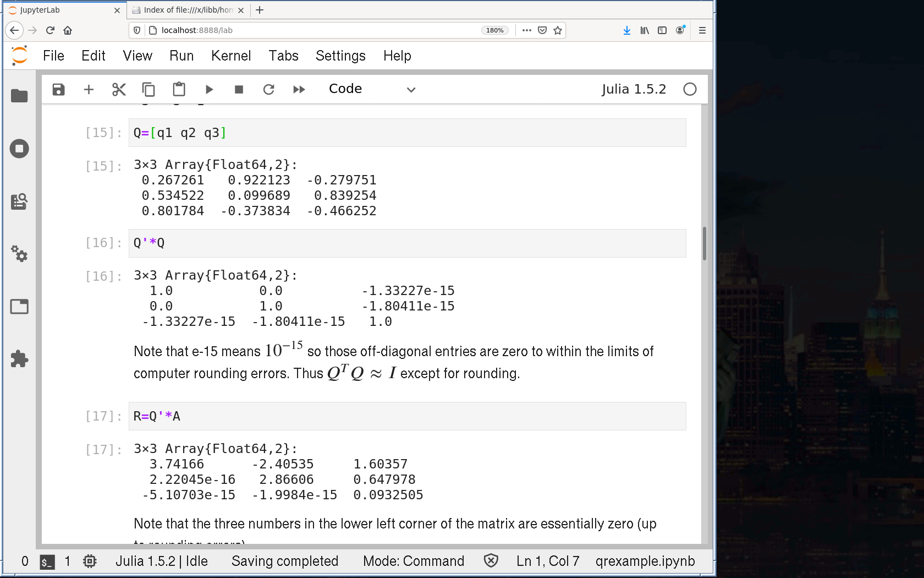Open the Kernel menu

230,56
